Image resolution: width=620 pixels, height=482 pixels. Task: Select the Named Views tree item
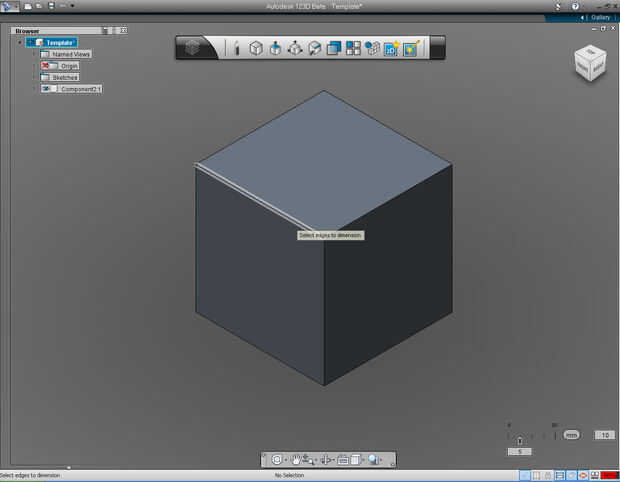point(66,54)
